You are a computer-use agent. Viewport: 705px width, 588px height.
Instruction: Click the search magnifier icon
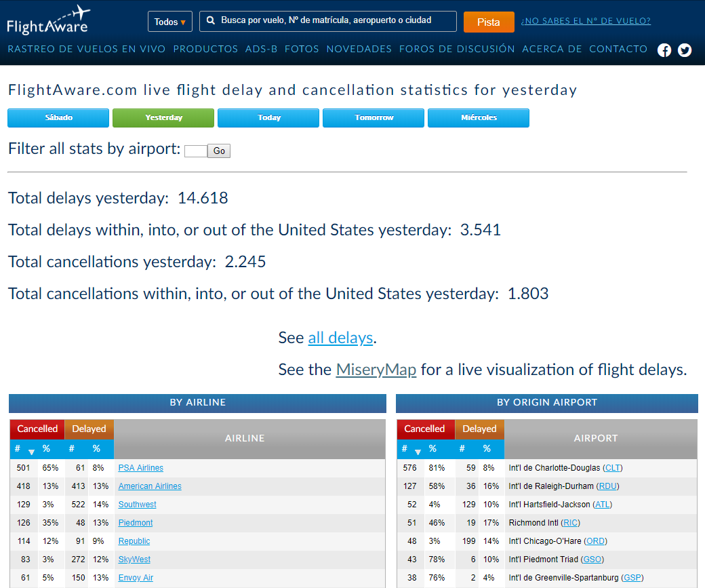(210, 21)
